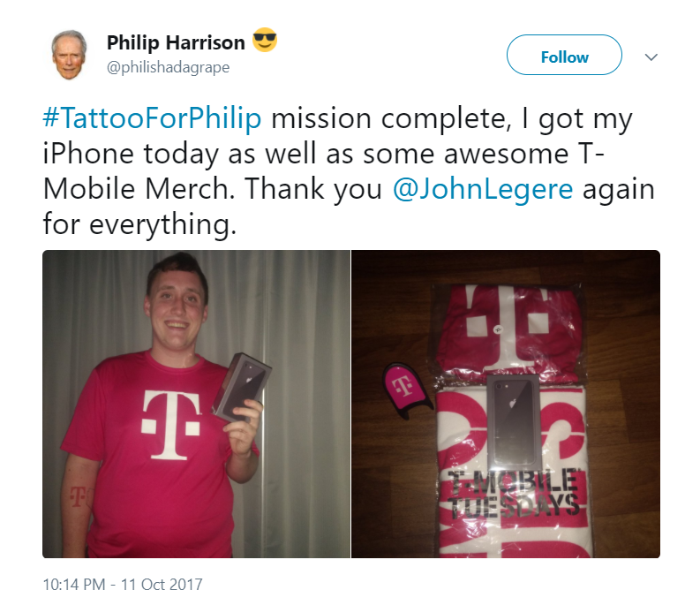
Task: Open Philip Harrison's profile avatar
Action: click(69, 55)
